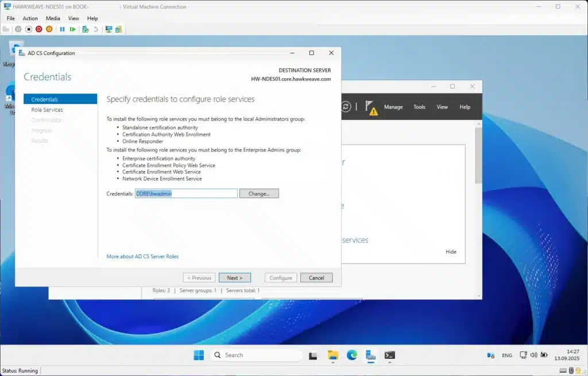Click the Server Manager refresh icon
The height and width of the screenshot is (376, 588).
click(346, 107)
